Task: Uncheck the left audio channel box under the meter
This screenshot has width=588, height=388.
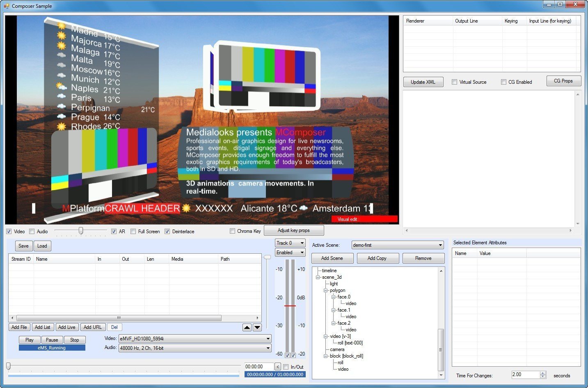Action: tap(287, 355)
